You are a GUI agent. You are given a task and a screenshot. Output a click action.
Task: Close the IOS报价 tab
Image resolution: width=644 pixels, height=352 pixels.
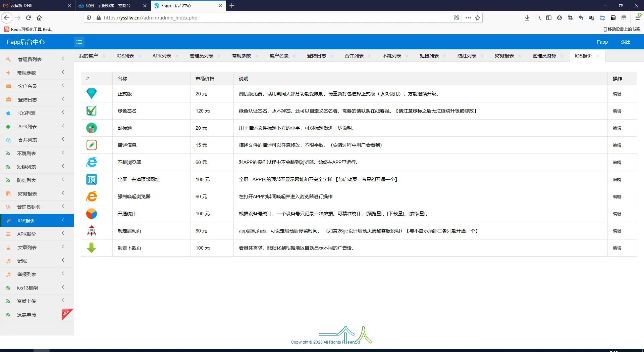pyautogui.click(x=598, y=56)
